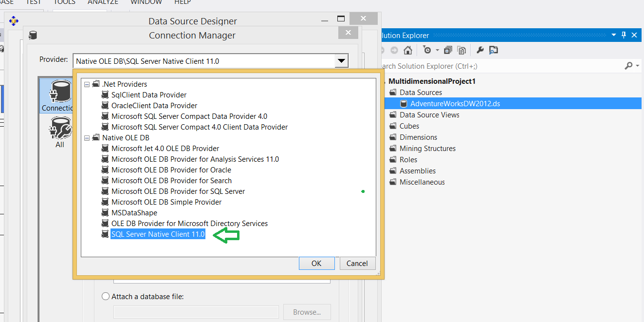Click Show All Files icon in Solution Explorer
The height and width of the screenshot is (322, 644).
pyautogui.click(x=462, y=50)
